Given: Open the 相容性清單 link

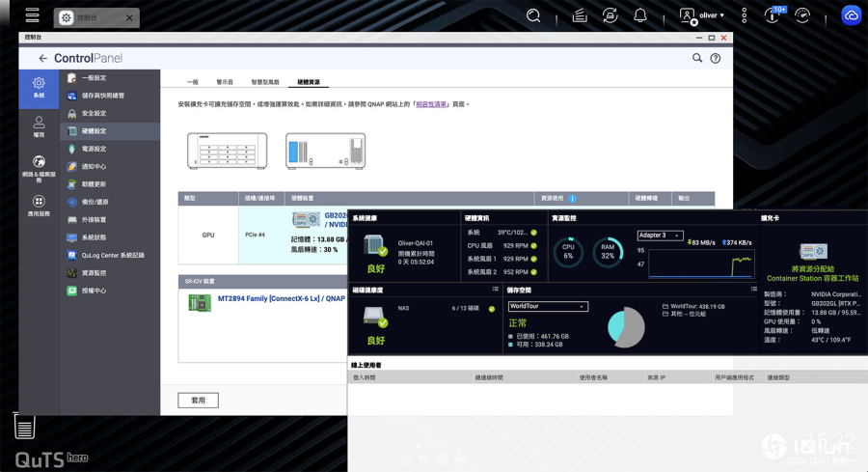Looking at the screenshot, I should [431, 104].
